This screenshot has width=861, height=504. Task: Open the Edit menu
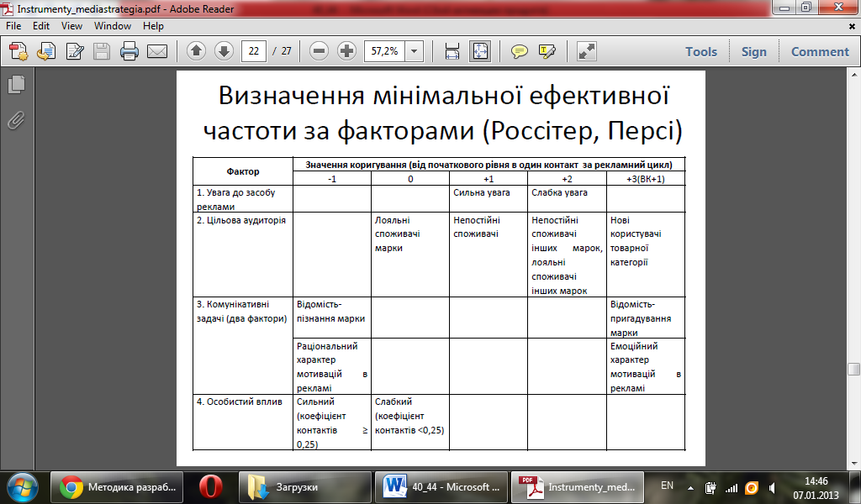(41, 26)
